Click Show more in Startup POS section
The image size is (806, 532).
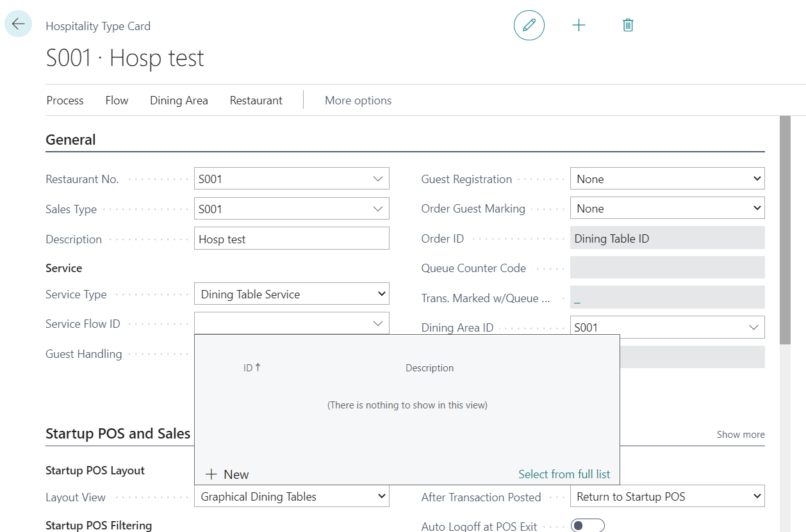click(740, 435)
